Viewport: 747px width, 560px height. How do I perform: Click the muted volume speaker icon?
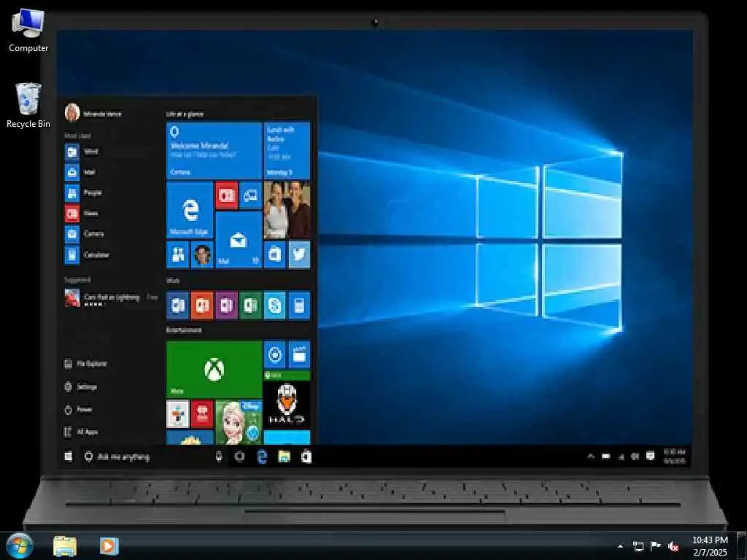coord(673,546)
